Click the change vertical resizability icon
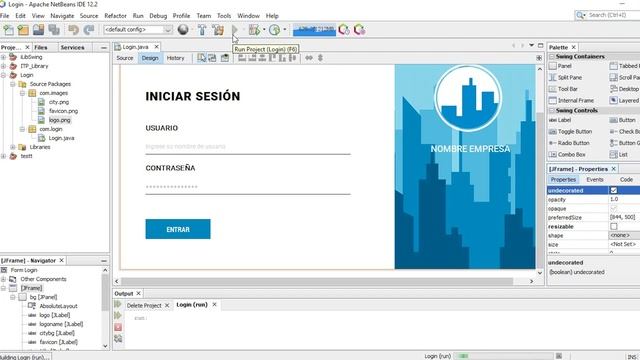 320,58
